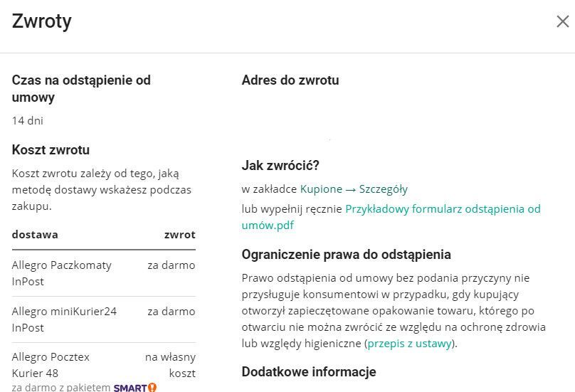
Task: Click the 'Czas na odstąpienie od umowy' heading
Action: coord(81,89)
